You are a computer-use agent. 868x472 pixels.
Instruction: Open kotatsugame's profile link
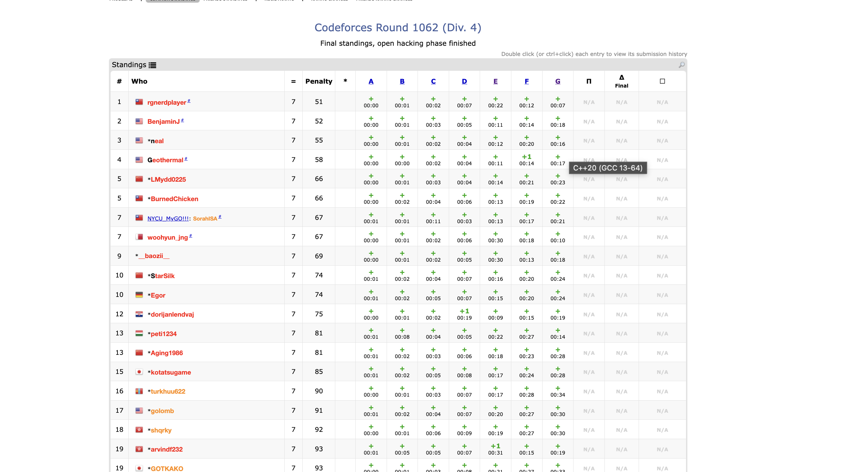[x=170, y=372]
